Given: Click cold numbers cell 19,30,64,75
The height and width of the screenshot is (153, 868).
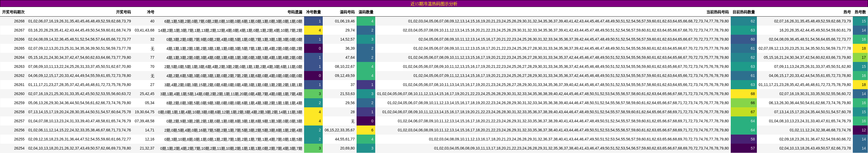Looking at the screenshot, I should click(144, 112).
